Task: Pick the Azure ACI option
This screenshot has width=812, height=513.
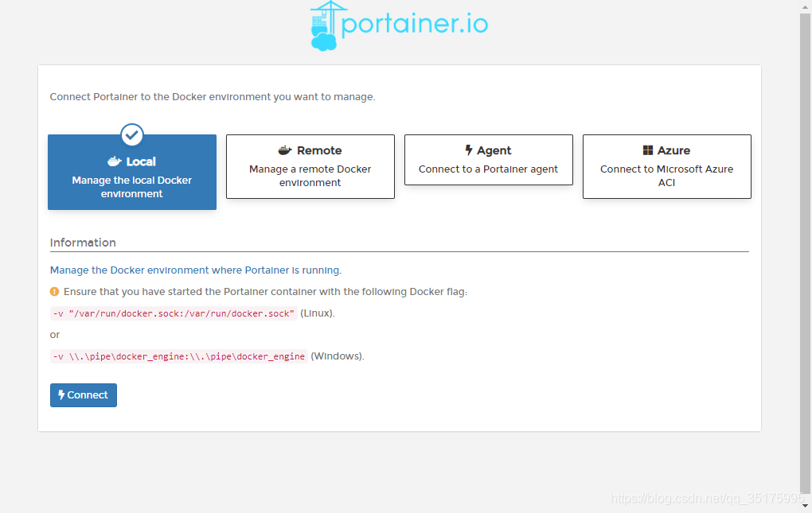Action: coord(666,166)
